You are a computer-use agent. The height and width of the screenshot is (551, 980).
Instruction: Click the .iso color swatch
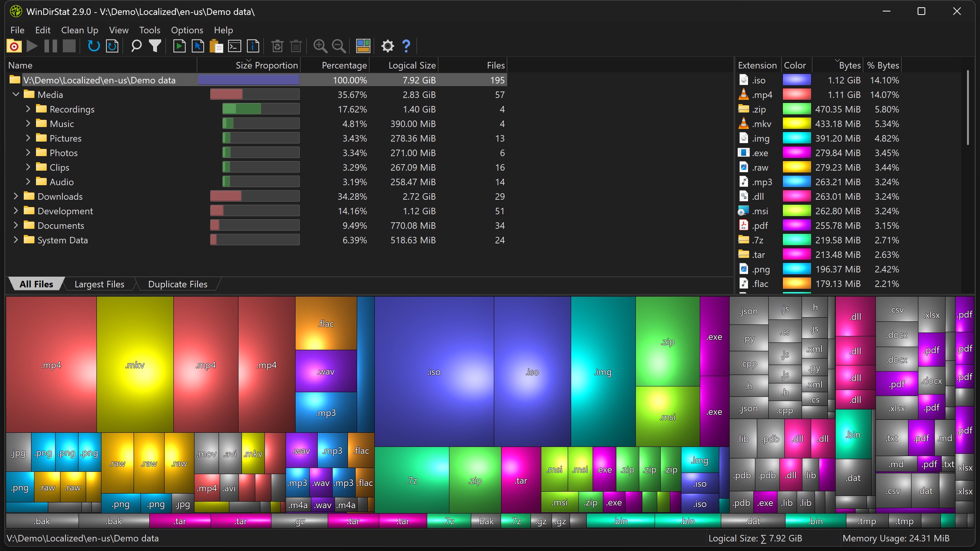tap(797, 80)
